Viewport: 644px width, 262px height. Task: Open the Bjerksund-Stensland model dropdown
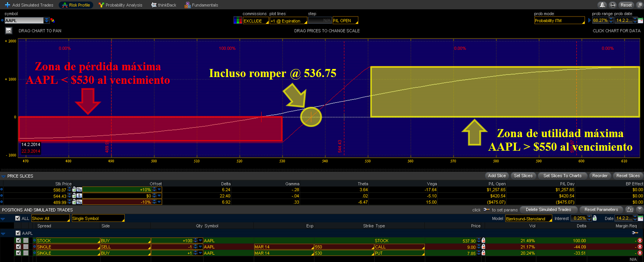pyautogui.click(x=528, y=219)
